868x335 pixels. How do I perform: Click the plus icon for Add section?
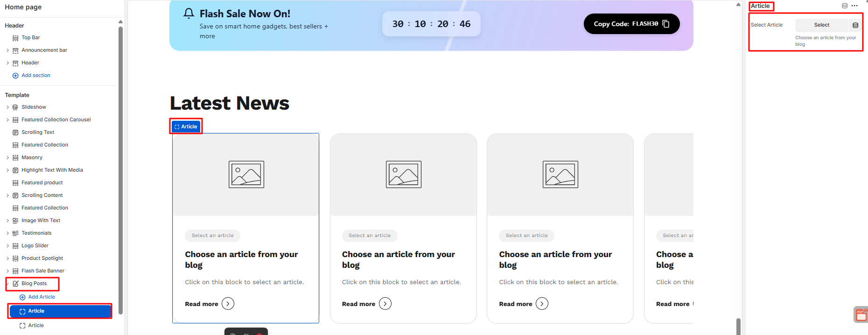click(15, 76)
